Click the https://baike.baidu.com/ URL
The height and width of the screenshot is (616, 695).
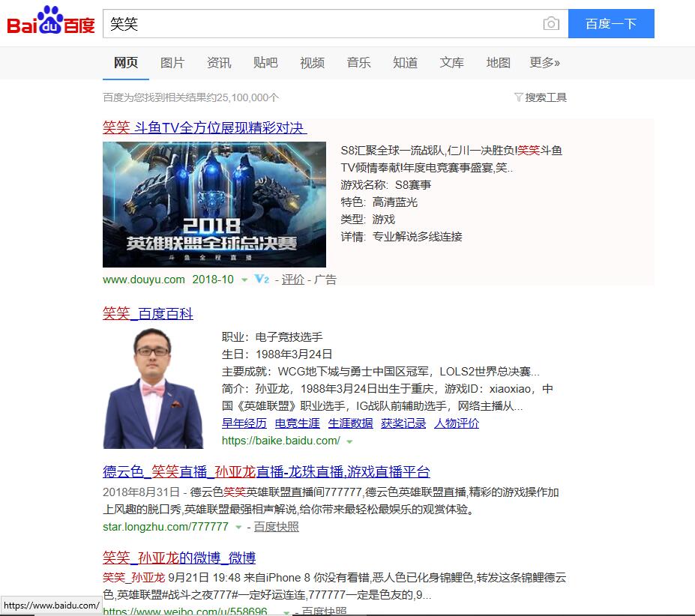pyautogui.click(x=281, y=441)
